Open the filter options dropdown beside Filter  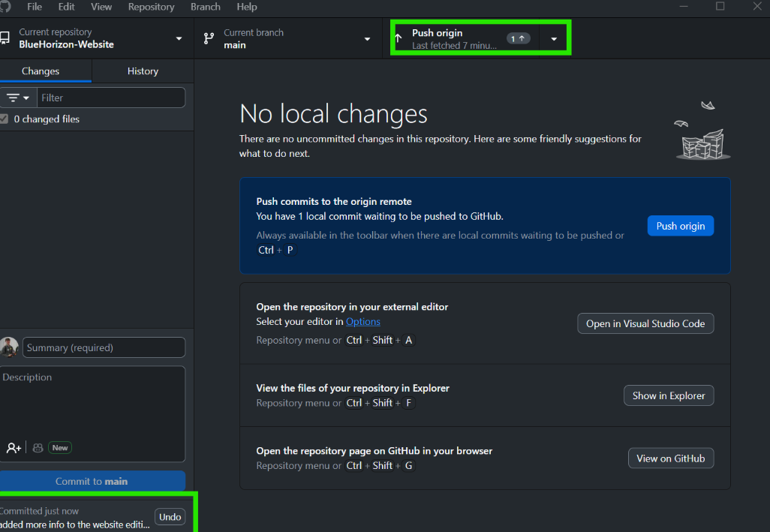click(19, 98)
